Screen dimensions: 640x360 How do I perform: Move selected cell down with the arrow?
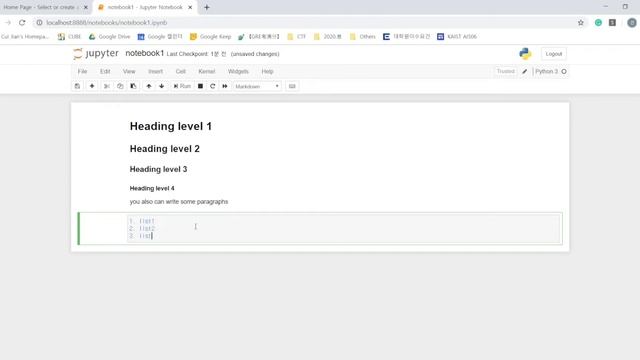pos(162,86)
